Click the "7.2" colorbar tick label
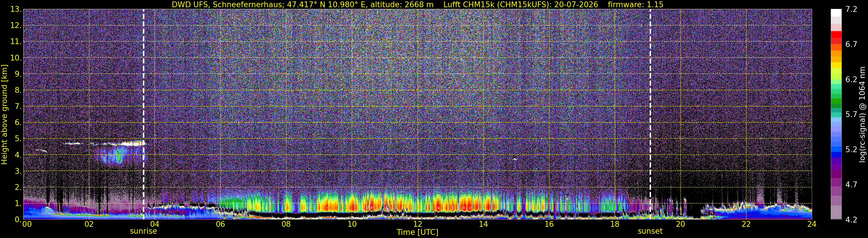Screen dimensions: 868x238 click(x=851, y=9)
